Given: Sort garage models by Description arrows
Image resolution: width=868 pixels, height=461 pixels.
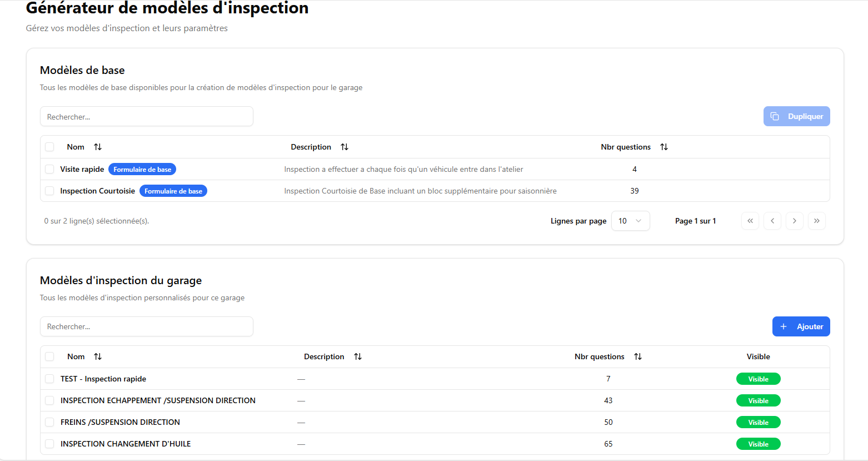Looking at the screenshot, I should 358,356.
